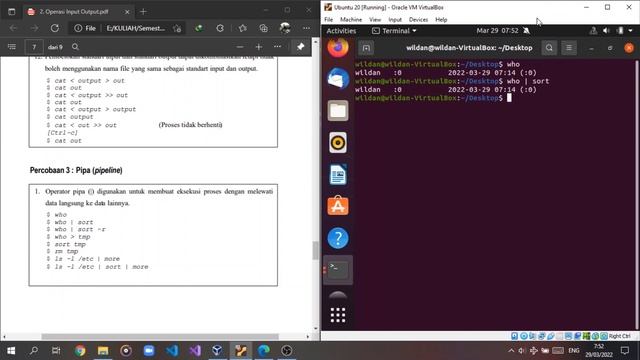The height and width of the screenshot is (360, 640).
Task: Open Rhythmbox music player in dock
Action: (338, 142)
